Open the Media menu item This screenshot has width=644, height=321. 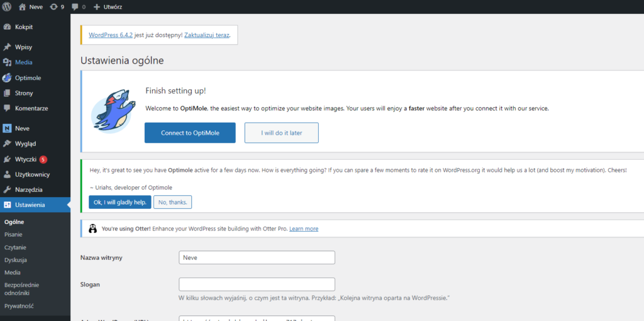(x=24, y=62)
